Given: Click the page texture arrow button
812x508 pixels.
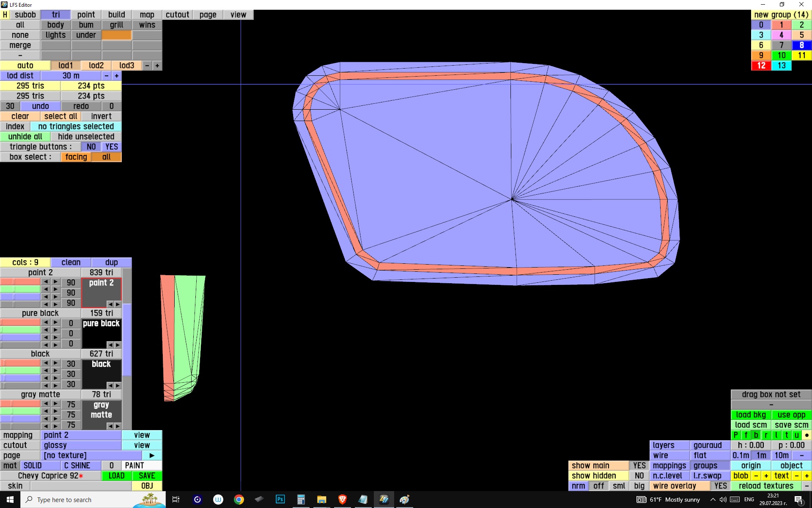Looking at the screenshot, I should point(152,456).
